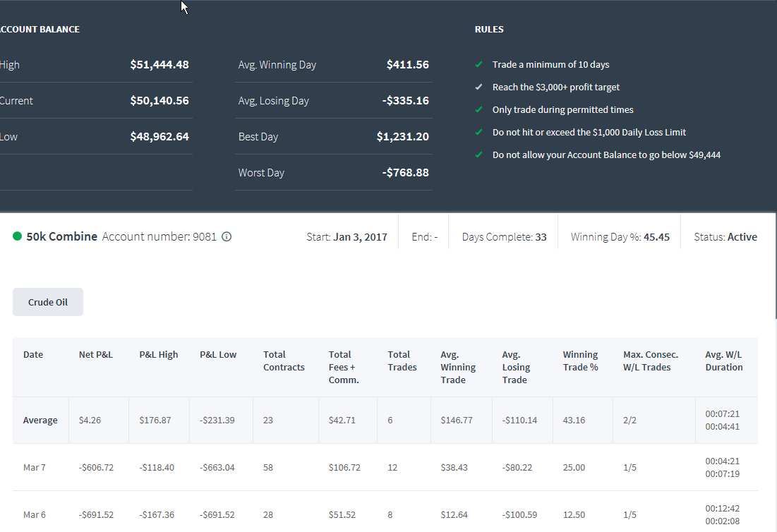Click the Average summary row label
This screenshot has width=777, height=532.
click(x=40, y=420)
